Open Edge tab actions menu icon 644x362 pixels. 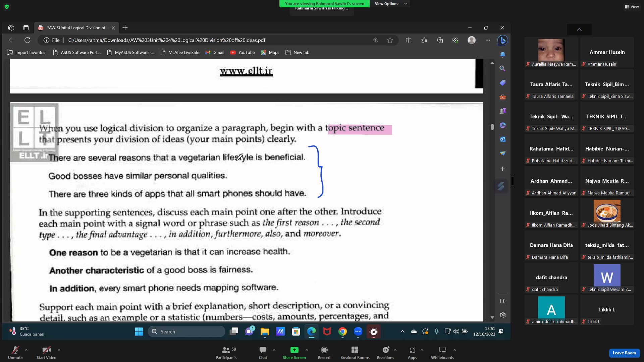coord(26,28)
